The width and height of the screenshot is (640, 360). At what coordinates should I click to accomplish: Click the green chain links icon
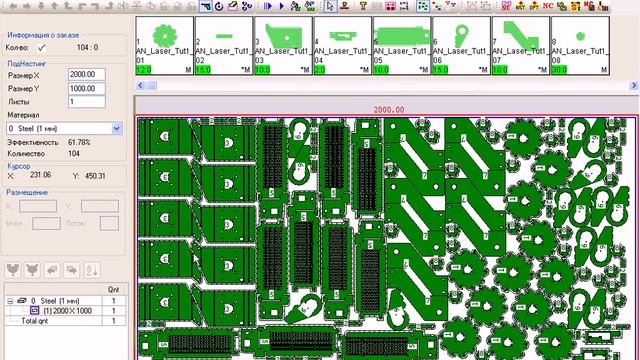click(x=562, y=6)
